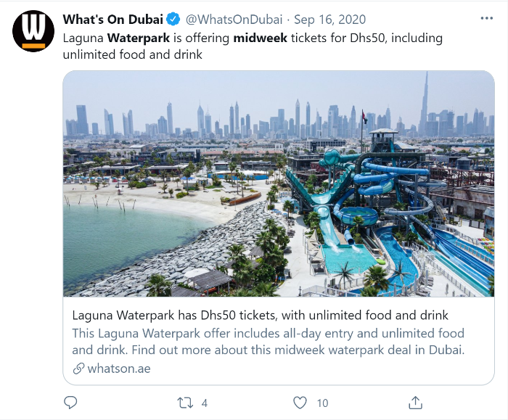
Task: Like the tweet with the heart icon
Action: point(300,402)
